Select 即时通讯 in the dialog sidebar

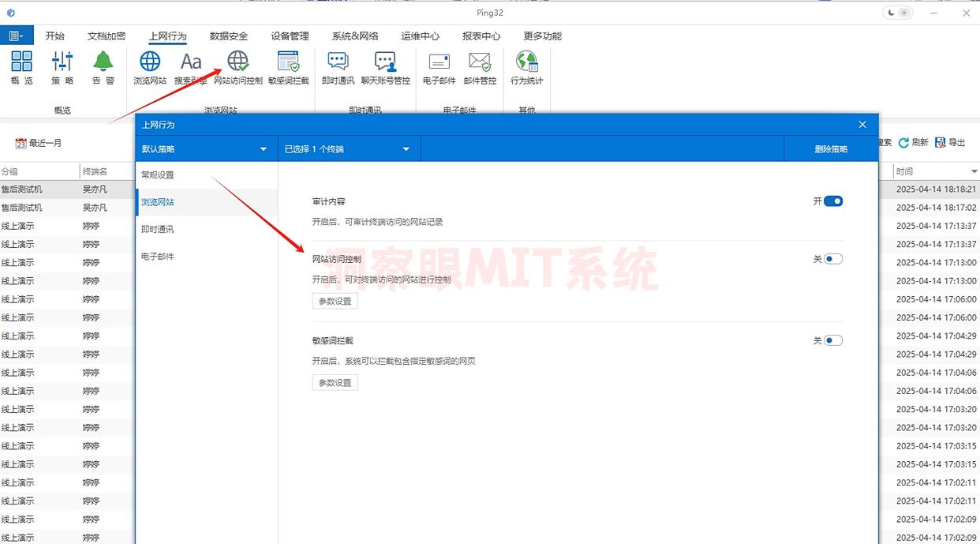point(207,230)
